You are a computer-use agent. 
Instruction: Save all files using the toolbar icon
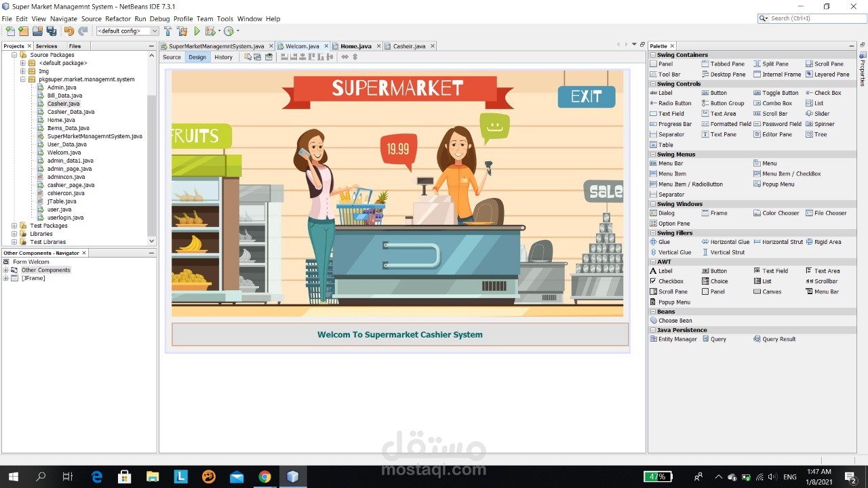[52, 31]
